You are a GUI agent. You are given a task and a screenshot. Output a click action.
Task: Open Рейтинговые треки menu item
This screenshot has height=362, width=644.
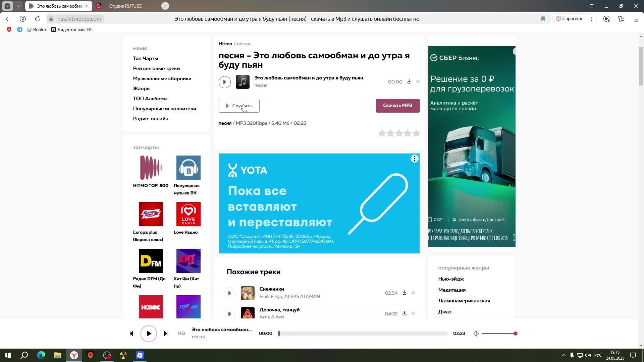(x=156, y=68)
